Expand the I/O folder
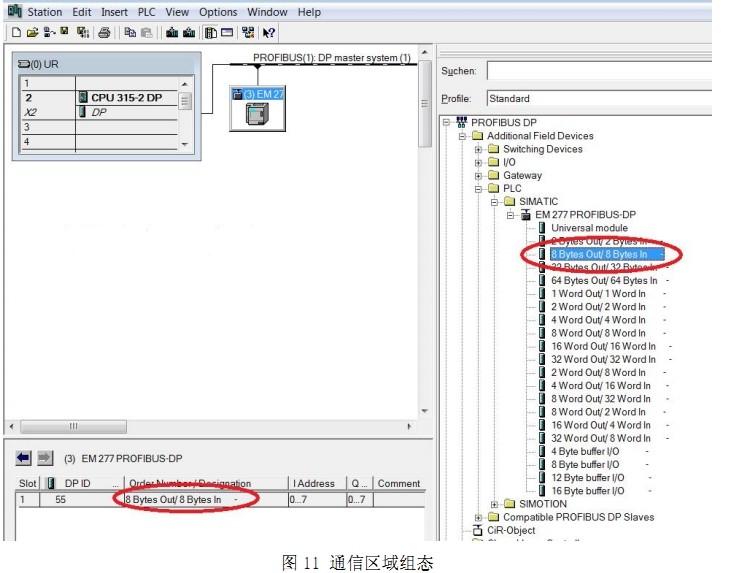 [478, 162]
